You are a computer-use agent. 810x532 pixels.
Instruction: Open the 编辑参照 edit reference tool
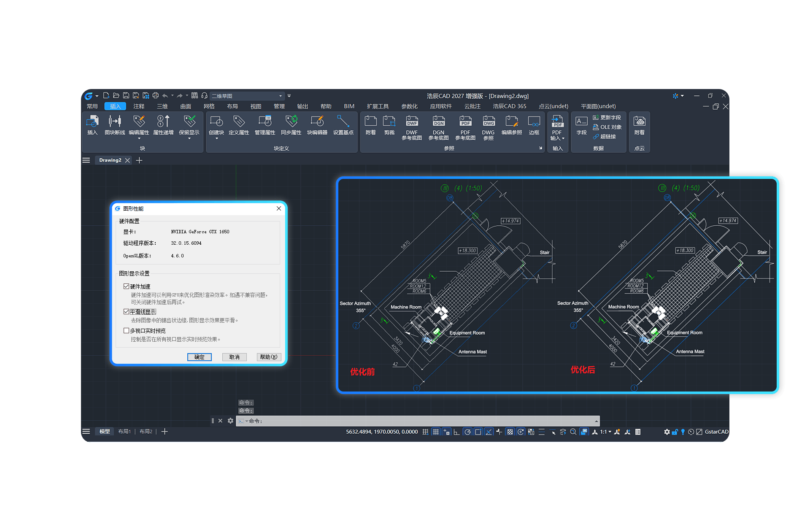[x=512, y=125]
